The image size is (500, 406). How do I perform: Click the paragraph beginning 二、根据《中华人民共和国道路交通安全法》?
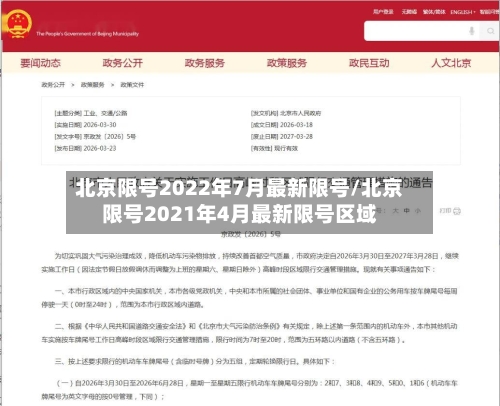[x=249, y=333]
